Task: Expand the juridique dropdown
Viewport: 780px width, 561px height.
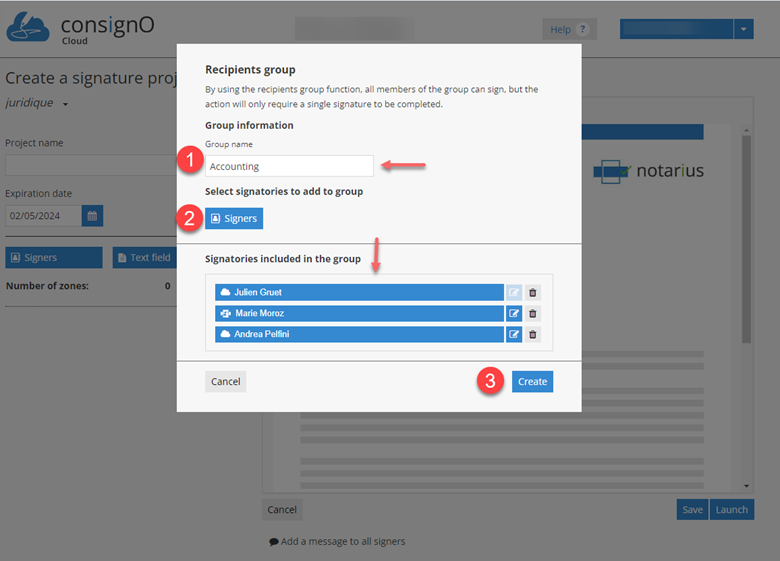Action: (x=66, y=104)
